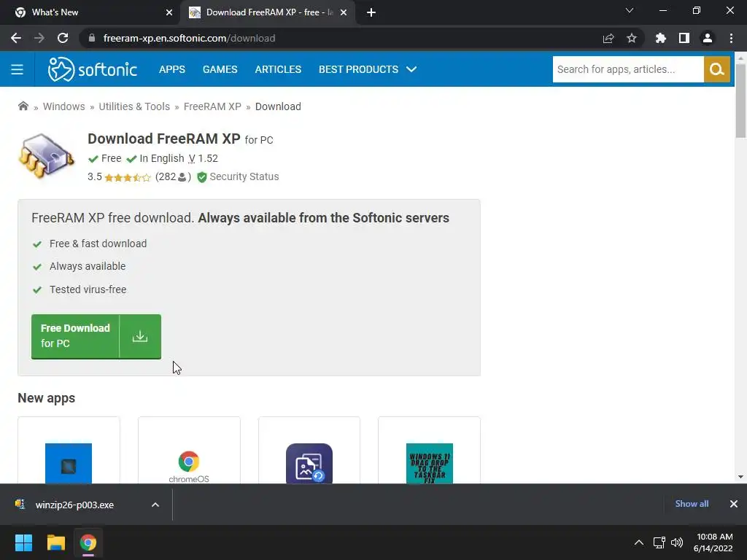This screenshot has width=747, height=560.
Task: Open the Games section
Action: pyautogui.click(x=220, y=69)
